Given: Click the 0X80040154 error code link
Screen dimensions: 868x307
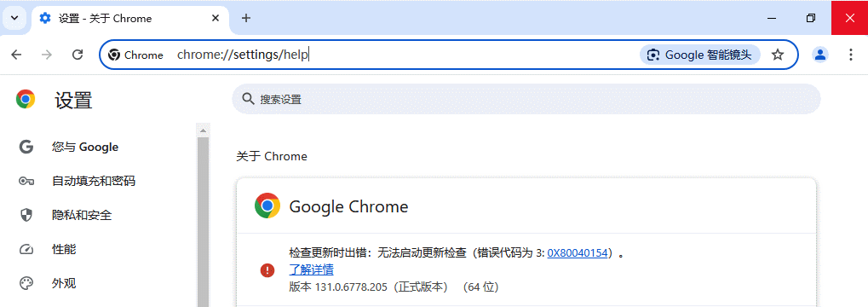Looking at the screenshot, I should coord(578,253).
